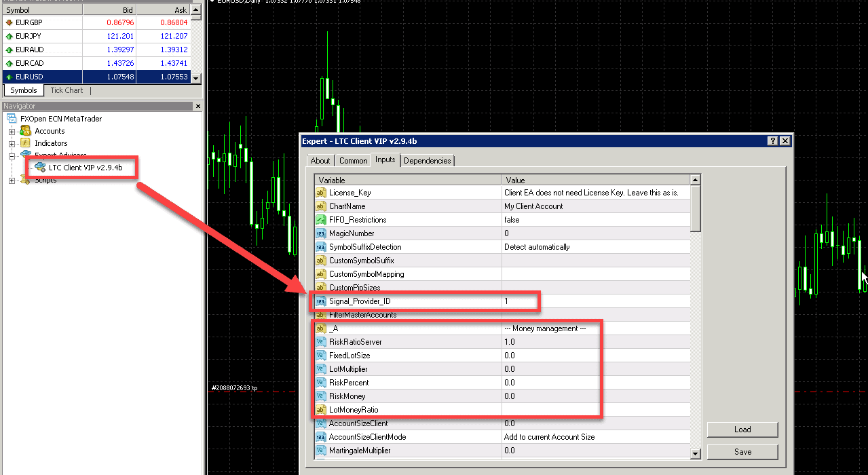Close the Expert dialog window
Image resolution: width=868 pixels, height=475 pixels.
(785, 141)
